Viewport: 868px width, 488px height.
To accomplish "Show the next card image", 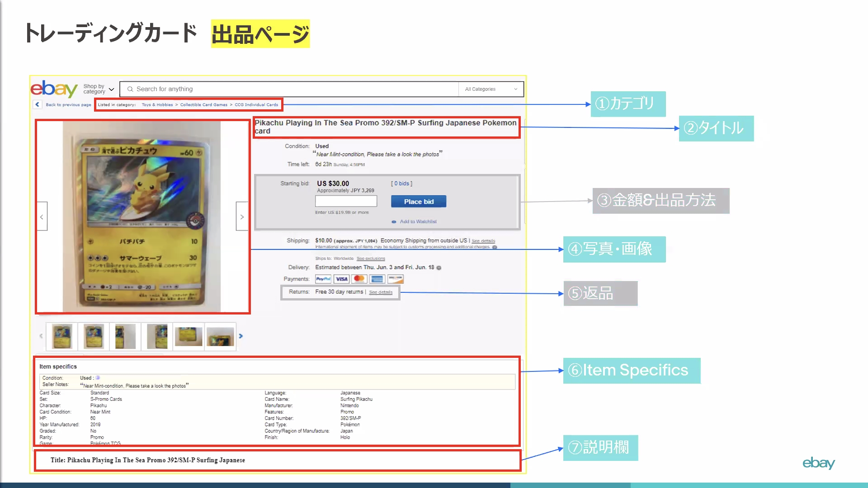I will (242, 217).
